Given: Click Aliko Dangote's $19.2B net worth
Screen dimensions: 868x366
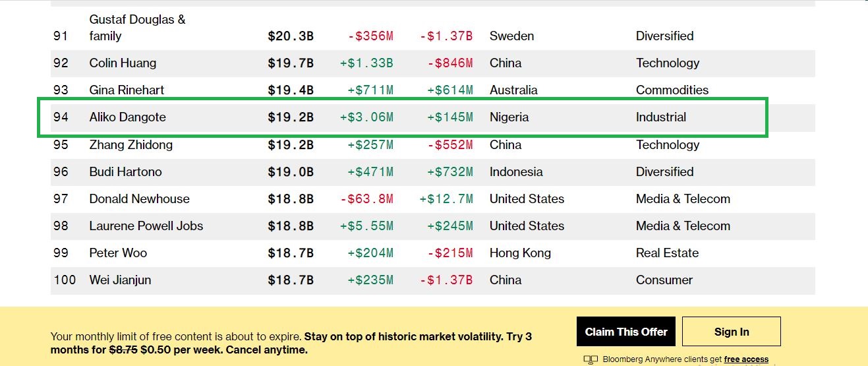Looking at the screenshot, I should [x=290, y=117].
